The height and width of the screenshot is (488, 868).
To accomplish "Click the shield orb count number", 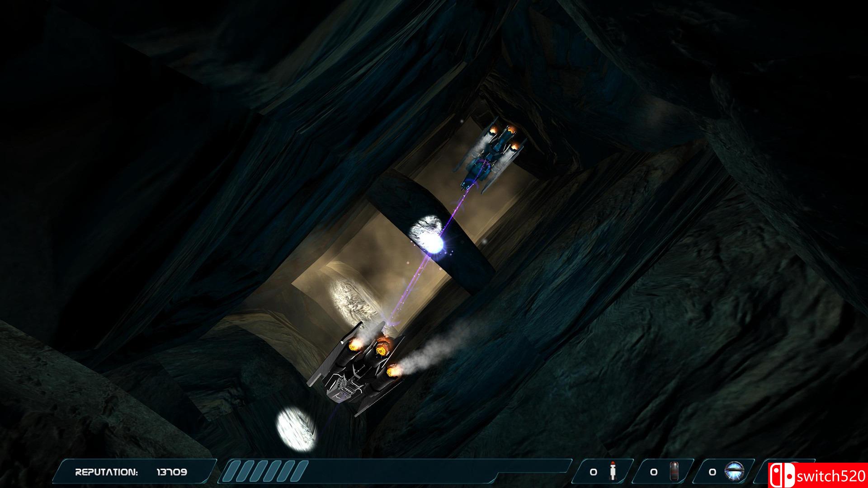I will coord(712,472).
